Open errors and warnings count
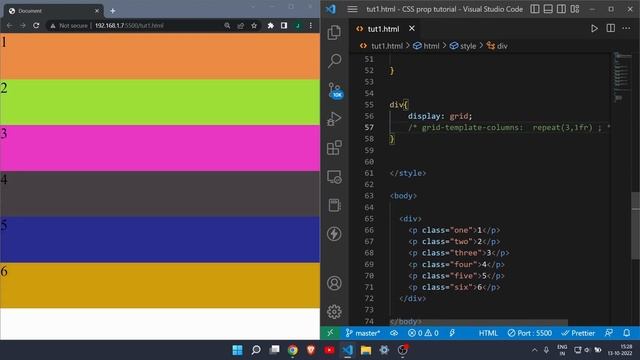The width and height of the screenshot is (640, 360). [423, 333]
